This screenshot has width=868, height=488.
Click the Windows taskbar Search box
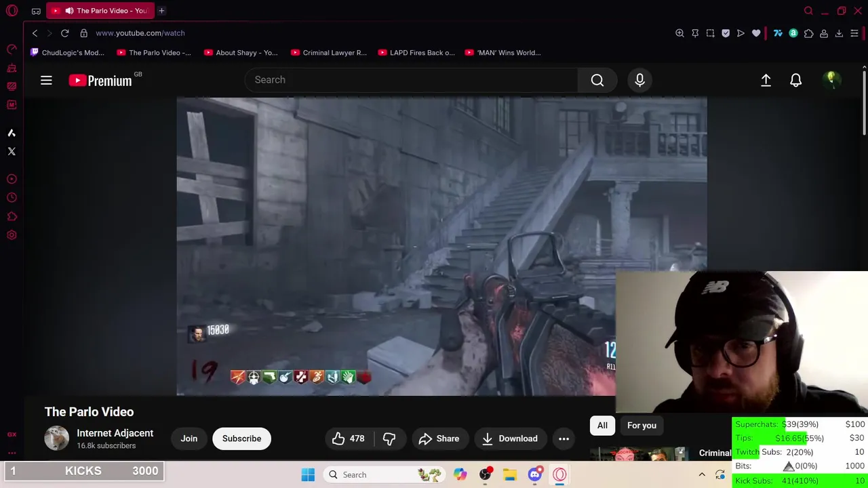click(384, 474)
